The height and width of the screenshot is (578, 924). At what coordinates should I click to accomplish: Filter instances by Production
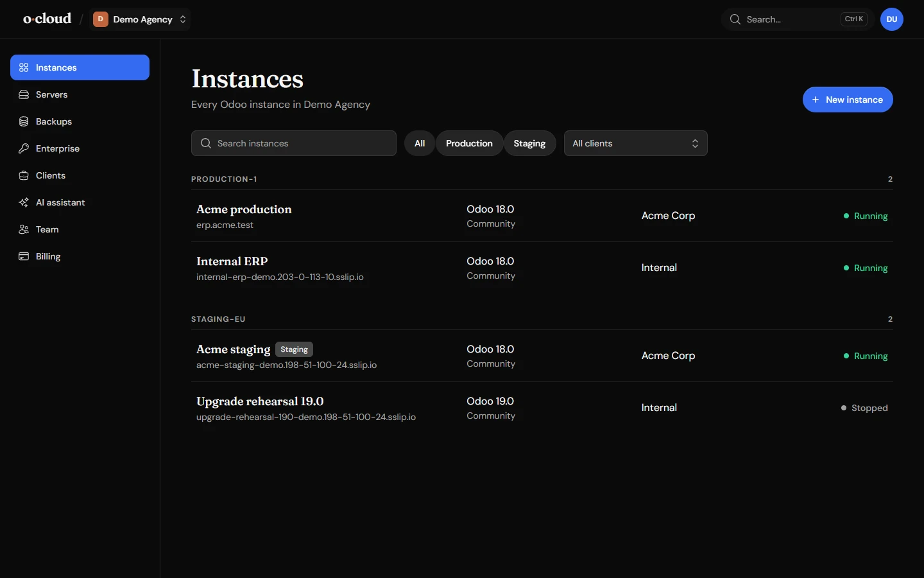click(x=470, y=143)
